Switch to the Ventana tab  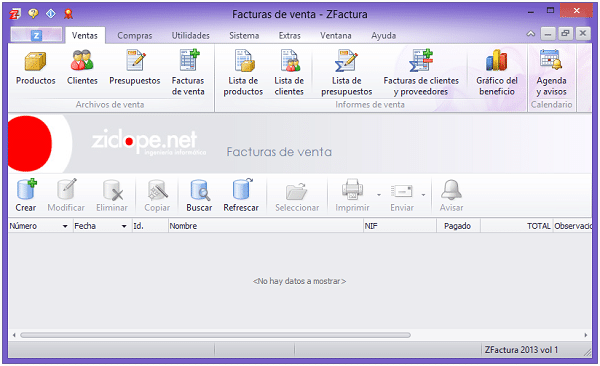pos(336,36)
